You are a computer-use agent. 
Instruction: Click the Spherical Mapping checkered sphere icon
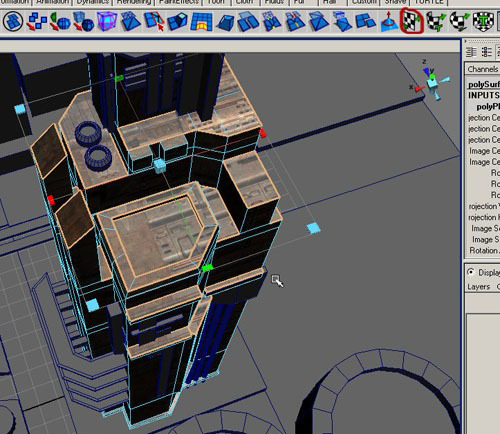click(459, 21)
